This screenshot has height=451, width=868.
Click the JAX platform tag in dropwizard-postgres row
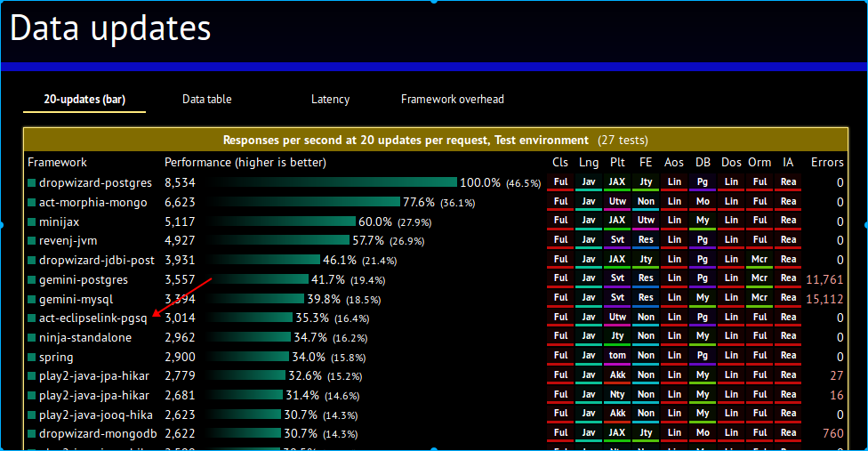point(617,182)
